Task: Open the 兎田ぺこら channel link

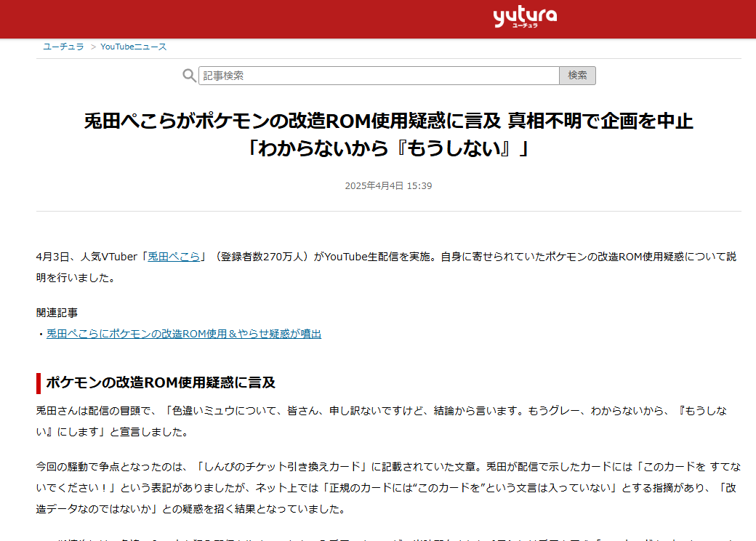Action: pos(174,257)
